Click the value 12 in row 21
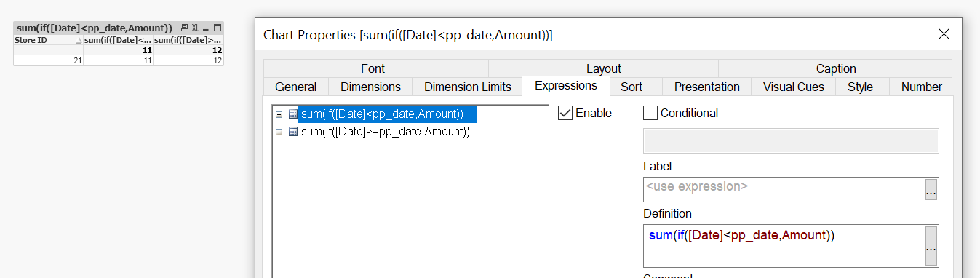This screenshot has width=980, height=278. point(188,61)
